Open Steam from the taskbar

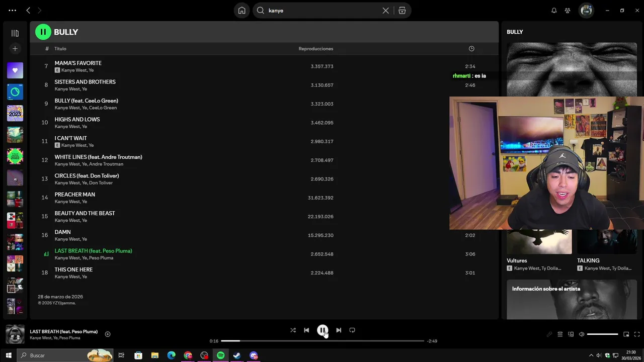[237, 355]
